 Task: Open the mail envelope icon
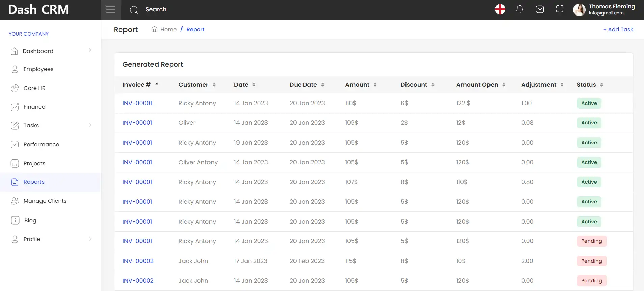(540, 9)
